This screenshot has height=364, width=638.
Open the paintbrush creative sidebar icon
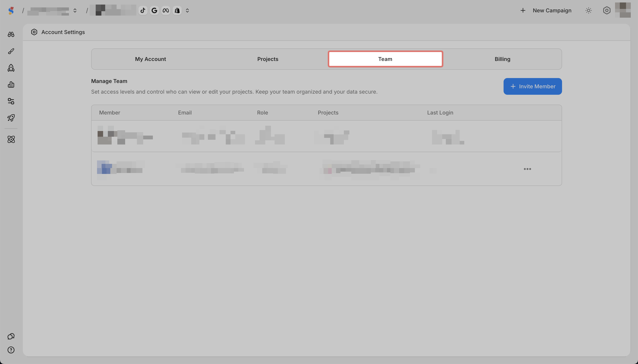pos(11,51)
